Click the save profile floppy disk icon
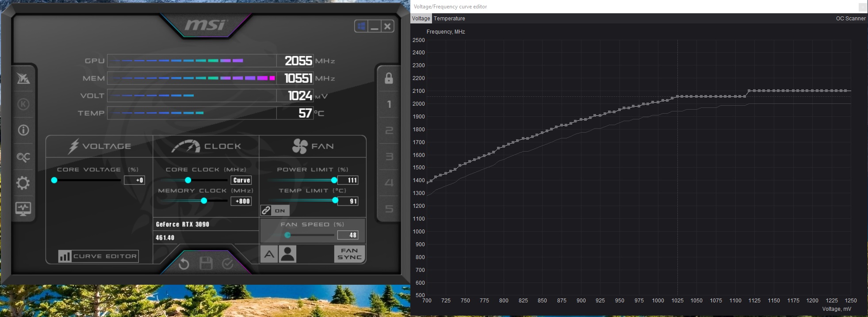This screenshot has width=868, height=317. coord(206,264)
